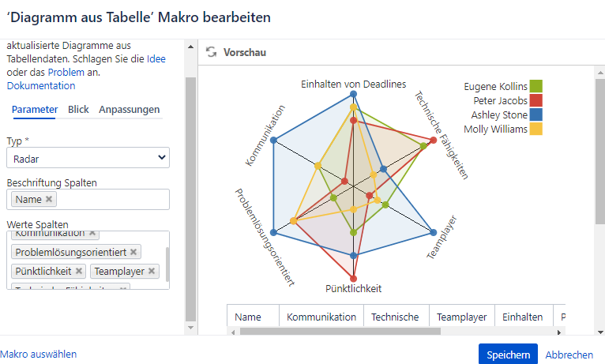605x364 pixels.
Task: Click the preview refresh icon
Action: (x=211, y=51)
